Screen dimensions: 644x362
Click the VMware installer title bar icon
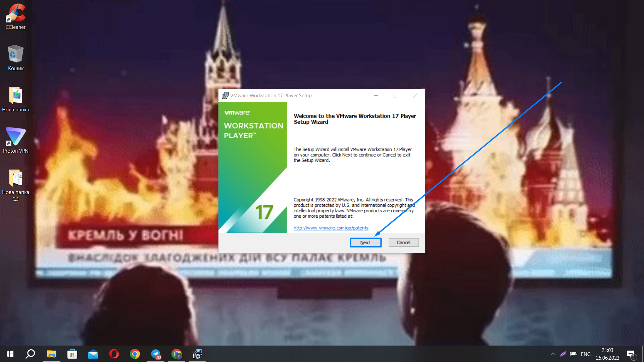pos(225,96)
